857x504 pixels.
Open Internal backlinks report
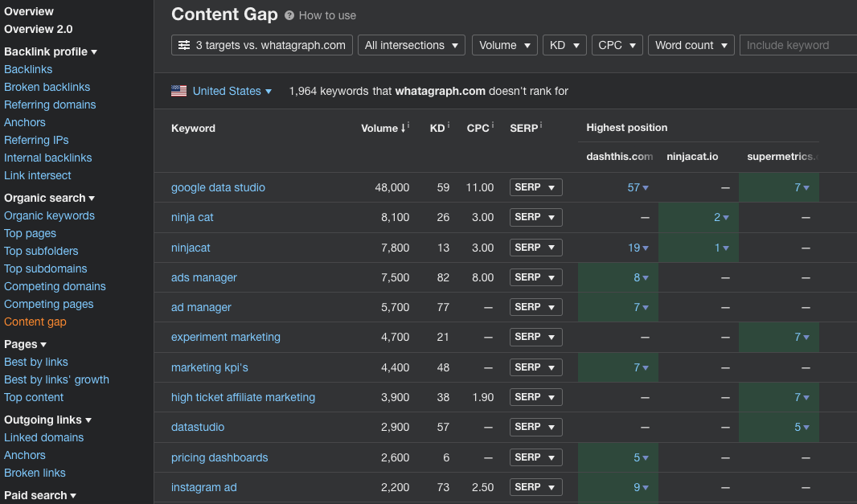(47, 158)
